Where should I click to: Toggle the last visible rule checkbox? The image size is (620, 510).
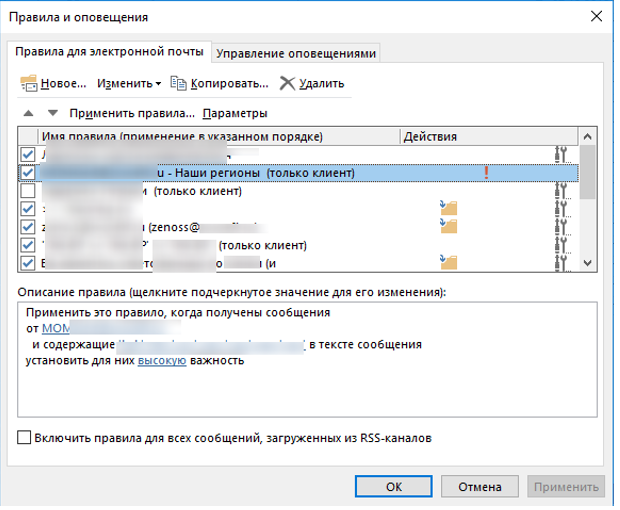[x=28, y=263]
